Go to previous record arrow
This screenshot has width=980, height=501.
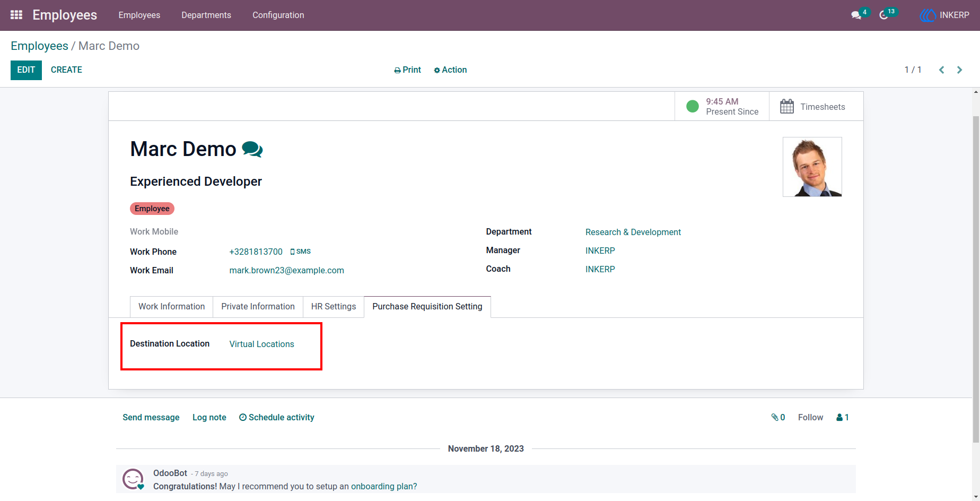click(942, 70)
